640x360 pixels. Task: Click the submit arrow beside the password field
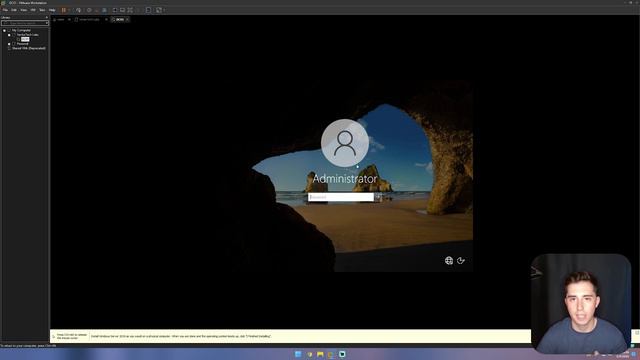pyautogui.click(x=378, y=197)
